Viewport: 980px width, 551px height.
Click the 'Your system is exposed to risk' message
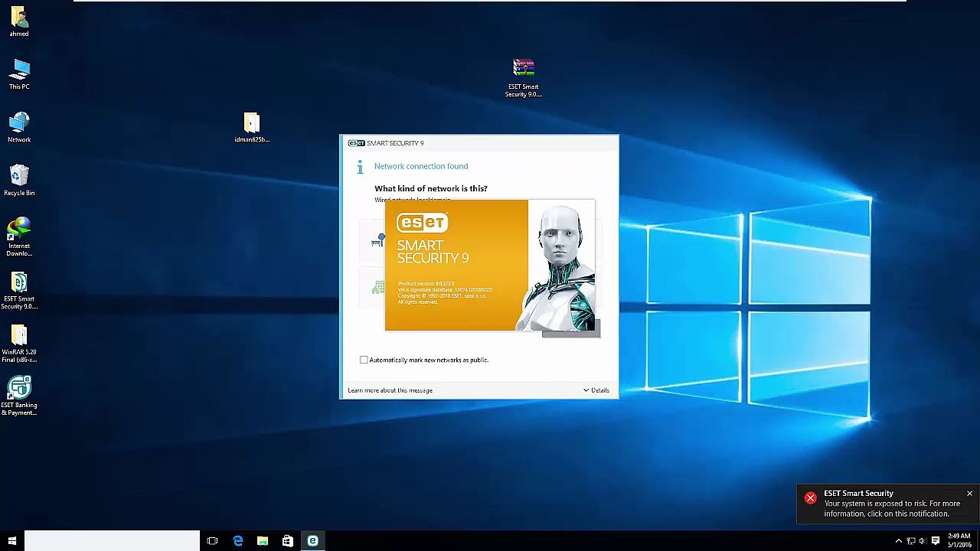click(892, 509)
